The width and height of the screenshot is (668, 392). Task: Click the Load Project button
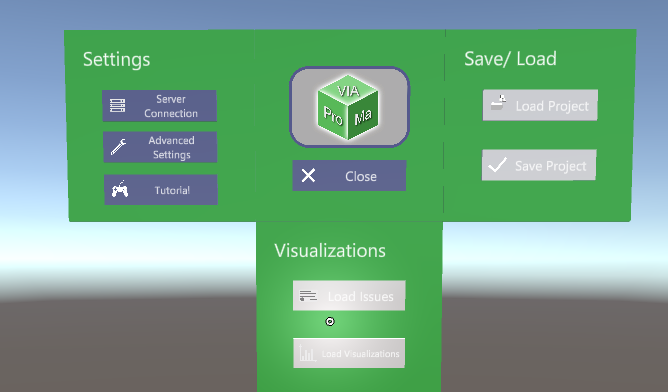coord(540,105)
